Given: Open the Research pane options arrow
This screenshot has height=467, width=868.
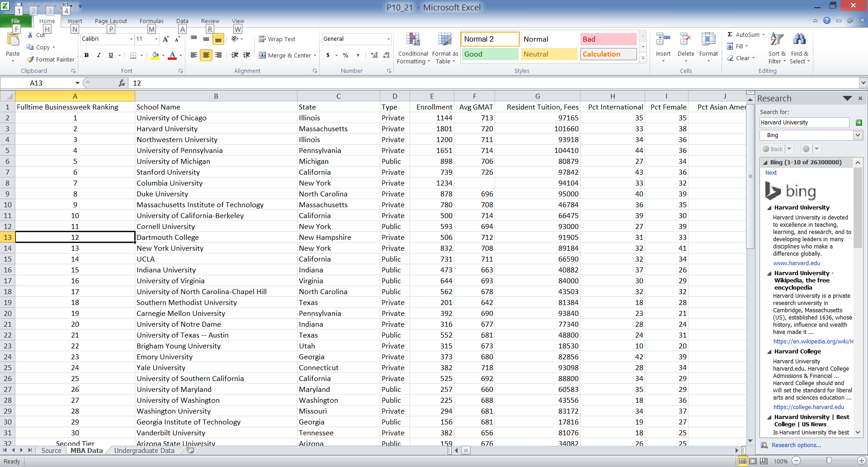Looking at the screenshot, I should pyautogui.click(x=847, y=98).
